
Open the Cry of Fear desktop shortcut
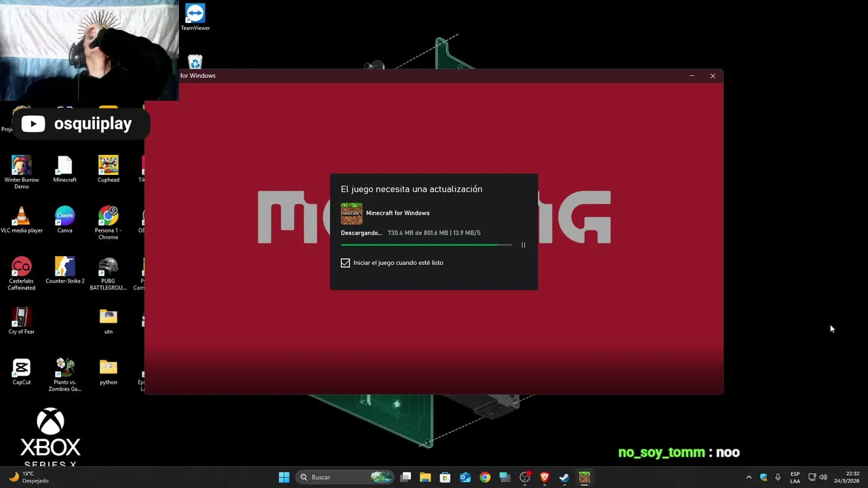[22, 321]
